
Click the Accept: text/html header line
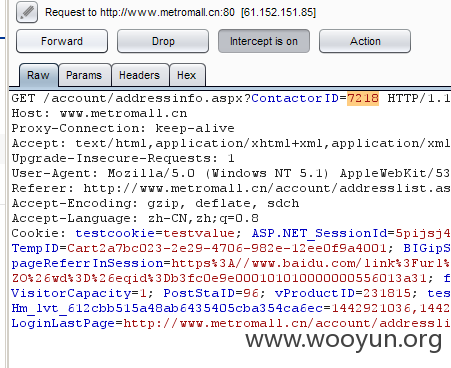[231, 143]
